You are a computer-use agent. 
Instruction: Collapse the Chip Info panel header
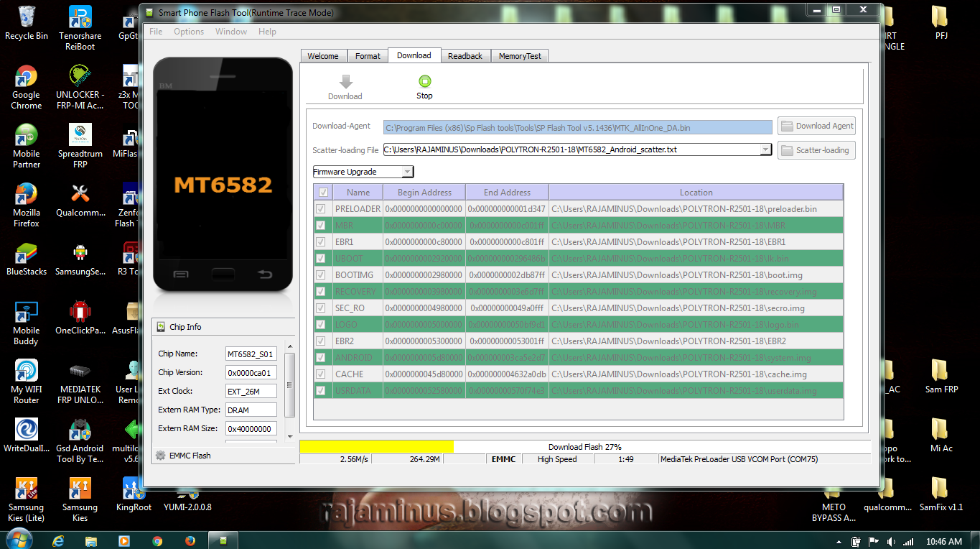click(223, 327)
